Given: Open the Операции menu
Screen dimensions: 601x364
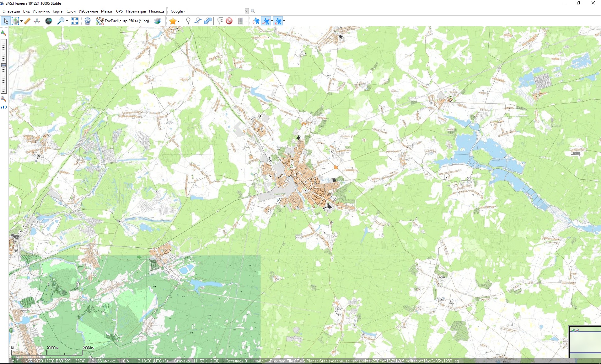Looking at the screenshot, I should pyautogui.click(x=11, y=11).
